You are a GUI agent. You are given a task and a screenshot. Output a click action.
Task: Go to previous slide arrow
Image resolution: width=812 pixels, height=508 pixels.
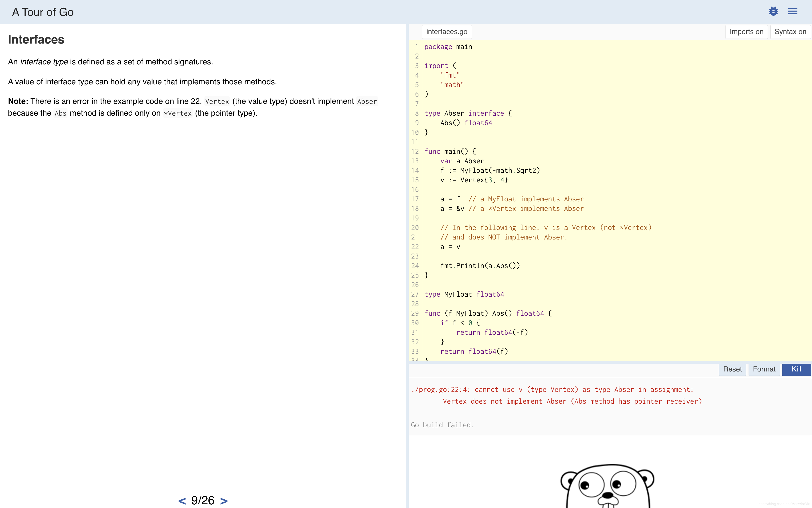coord(182,501)
